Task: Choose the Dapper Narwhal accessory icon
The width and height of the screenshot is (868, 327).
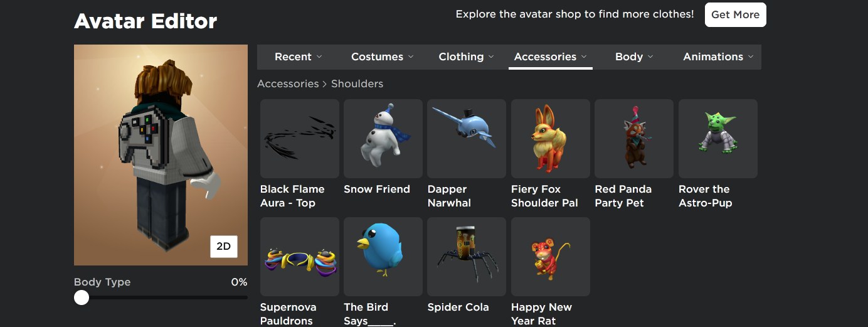Action: pyautogui.click(x=467, y=139)
